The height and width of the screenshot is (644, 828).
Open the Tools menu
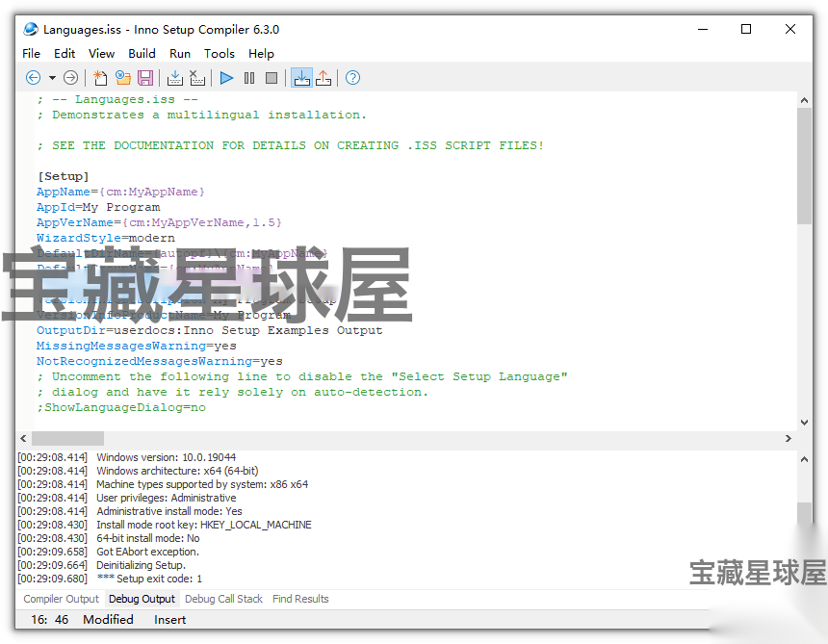[220, 53]
